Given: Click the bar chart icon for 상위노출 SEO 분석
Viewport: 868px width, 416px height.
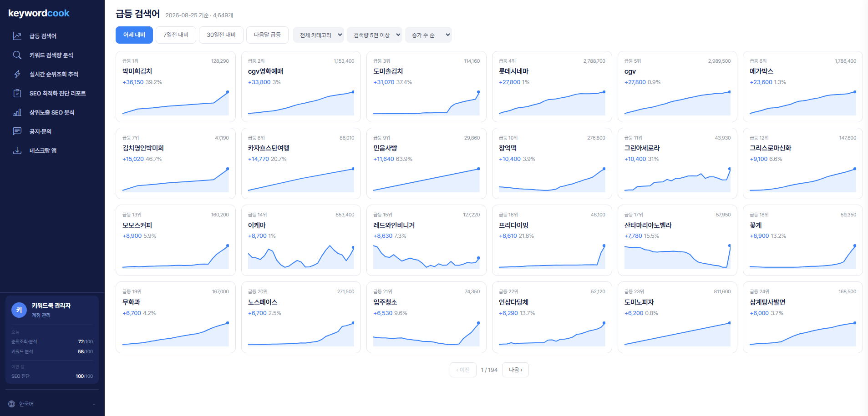Looking at the screenshot, I should coord(17,112).
